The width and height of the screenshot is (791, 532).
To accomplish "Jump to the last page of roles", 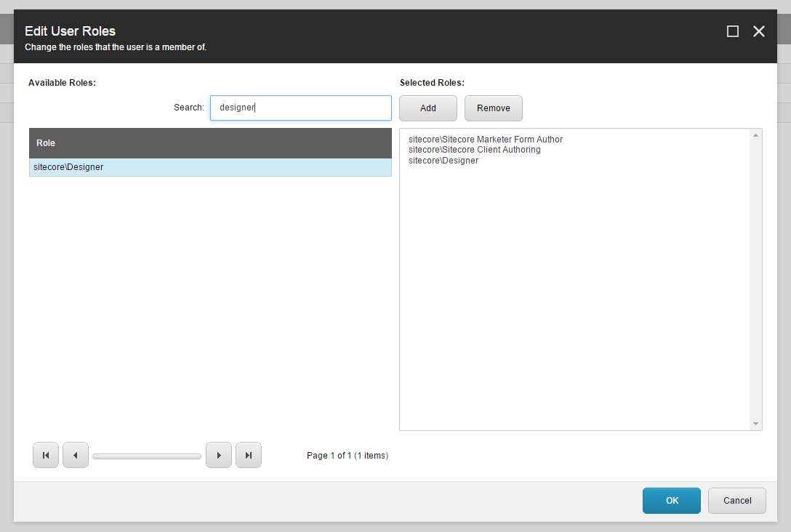I will [249, 455].
